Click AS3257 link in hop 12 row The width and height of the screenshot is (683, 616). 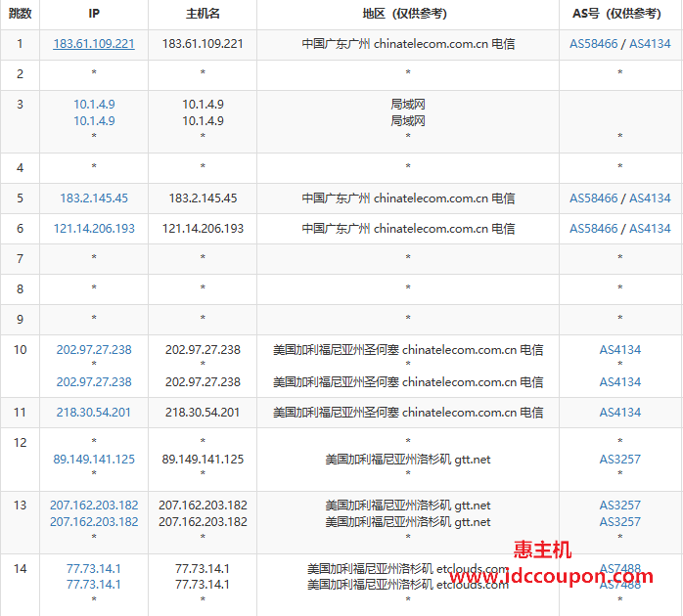(x=619, y=460)
